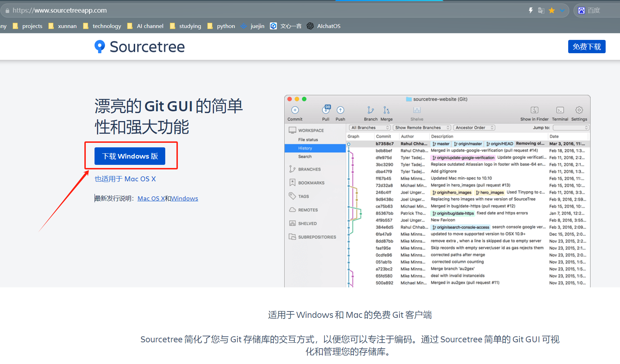Click the Settings gear icon in the Sourcetree preview
The width and height of the screenshot is (620, 364).
579,110
